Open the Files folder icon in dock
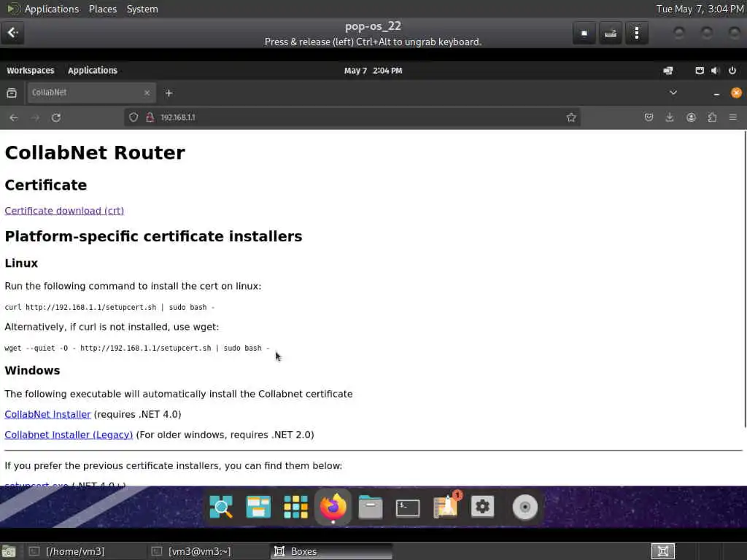Screen dimensions: 747x560 [370, 507]
